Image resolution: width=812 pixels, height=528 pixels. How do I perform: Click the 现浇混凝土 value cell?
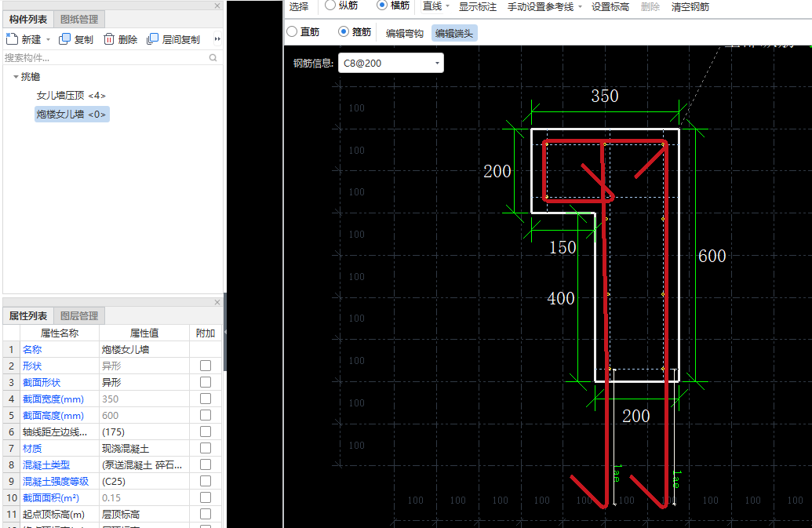pos(144,448)
